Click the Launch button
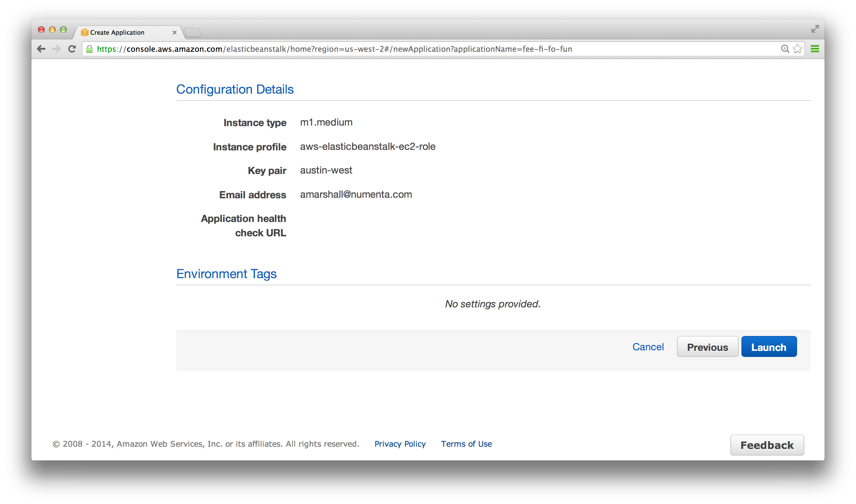 769,347
